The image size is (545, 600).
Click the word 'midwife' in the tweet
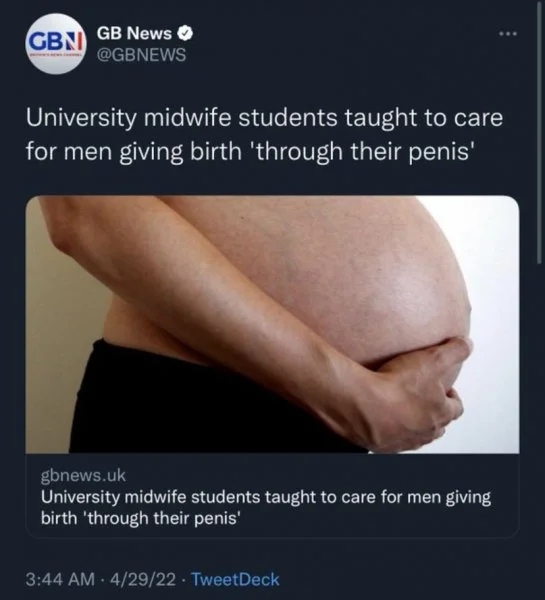[188, 117]
